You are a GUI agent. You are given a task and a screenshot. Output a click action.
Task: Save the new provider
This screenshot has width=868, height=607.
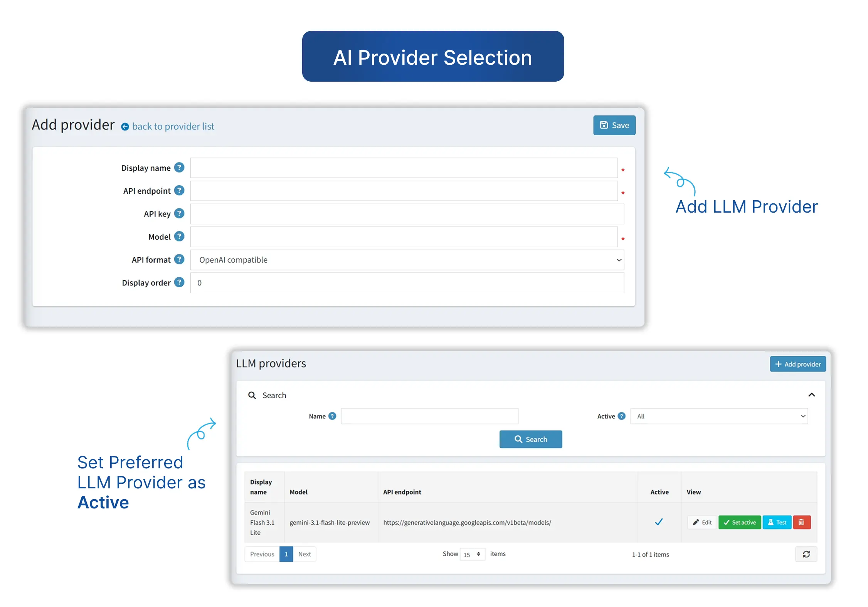(614, 125)
